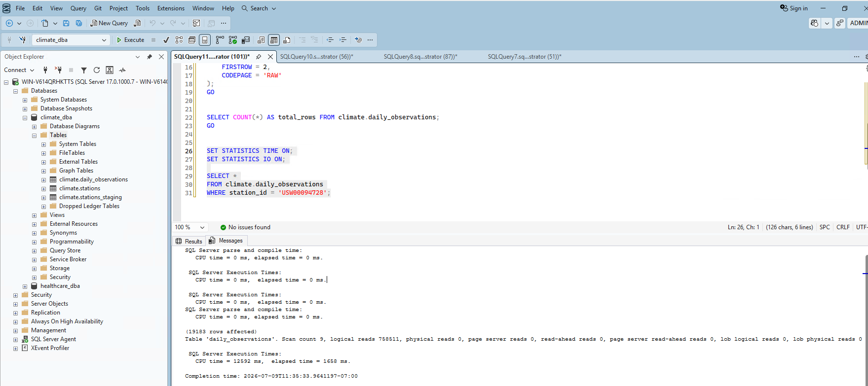Click the Undo arrow icon

(x=152, y=23)
